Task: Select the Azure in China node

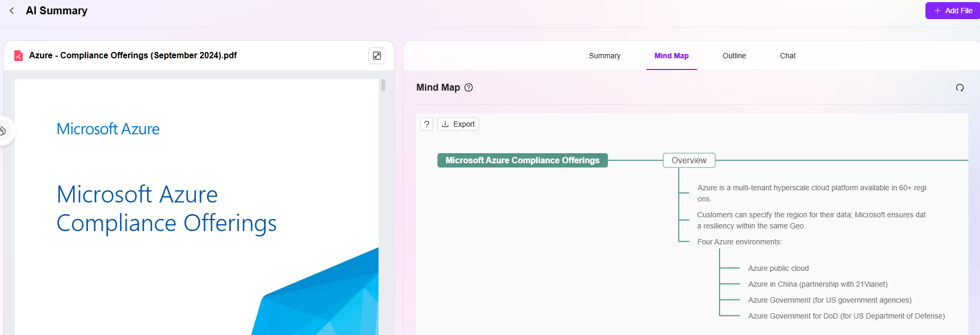Action: [817, 284]
